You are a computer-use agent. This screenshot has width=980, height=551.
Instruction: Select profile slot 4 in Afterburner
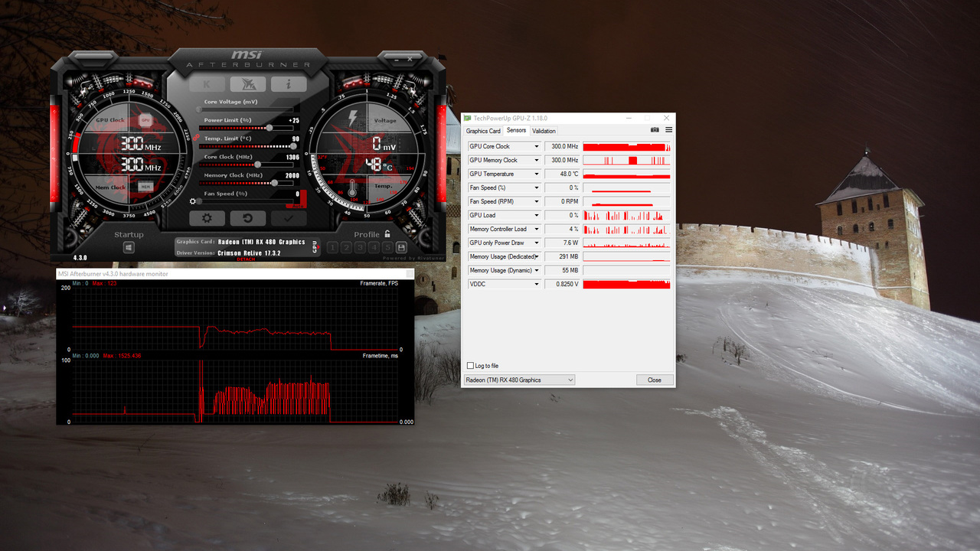(374, 247)
